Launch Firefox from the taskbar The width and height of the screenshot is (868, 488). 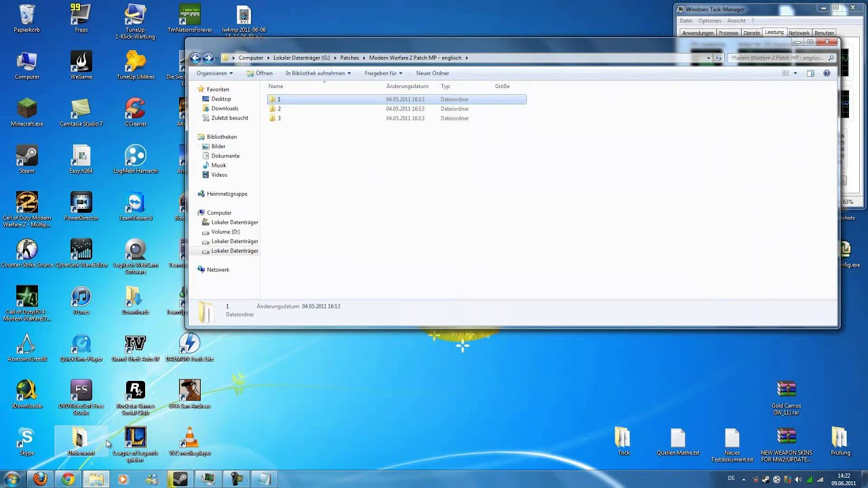40,479
